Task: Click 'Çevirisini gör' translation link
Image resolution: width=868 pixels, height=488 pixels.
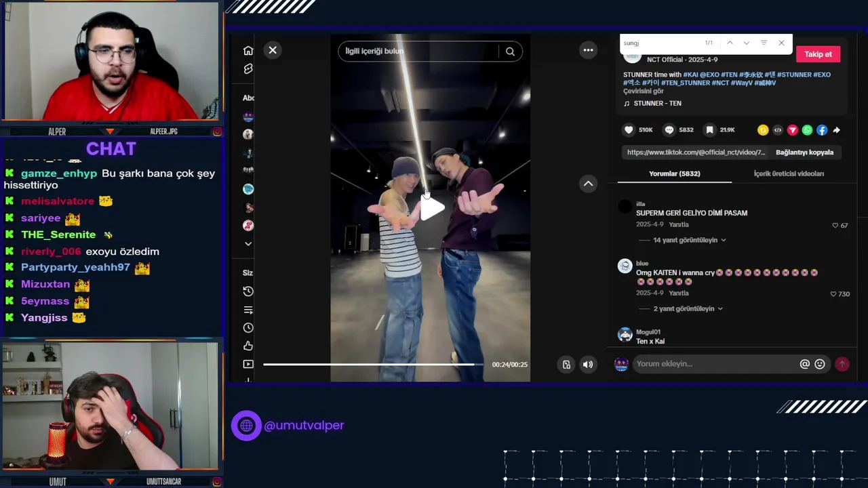Action: [x=644, y=91]
